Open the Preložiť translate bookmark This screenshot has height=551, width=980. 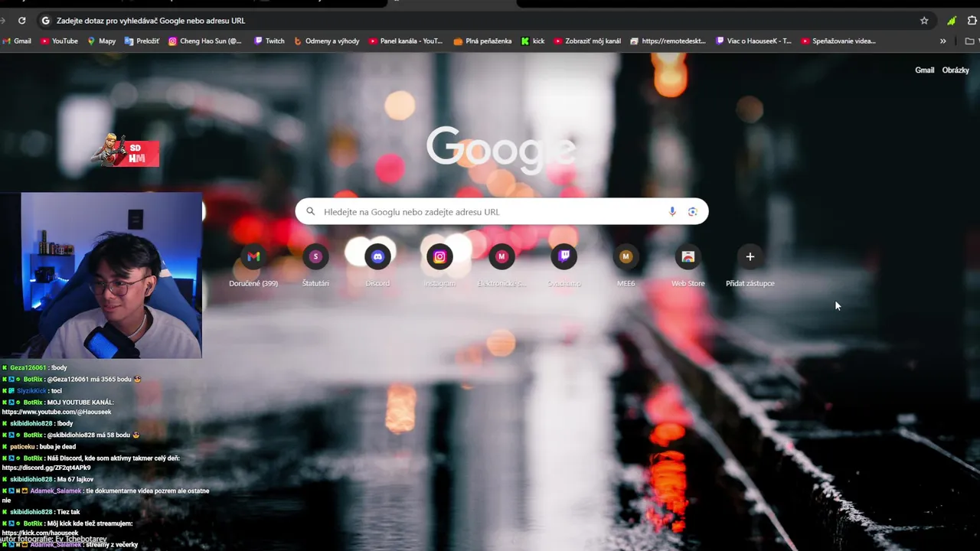(142, 41)
